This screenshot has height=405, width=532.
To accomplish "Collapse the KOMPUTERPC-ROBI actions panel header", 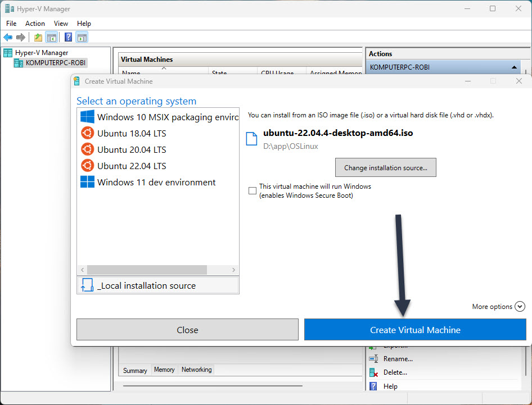I will [514, 66].
